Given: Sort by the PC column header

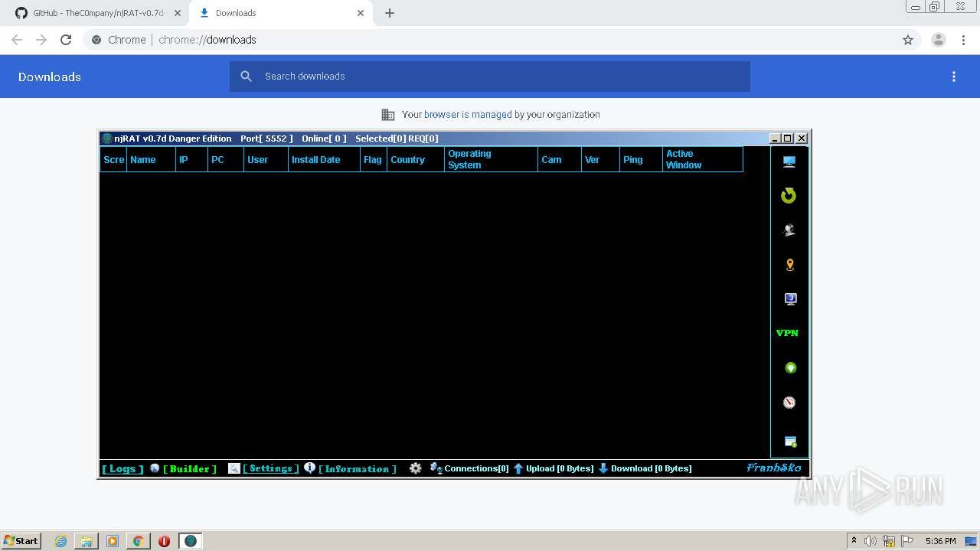Looking at the screenshot, I should 226,159.
